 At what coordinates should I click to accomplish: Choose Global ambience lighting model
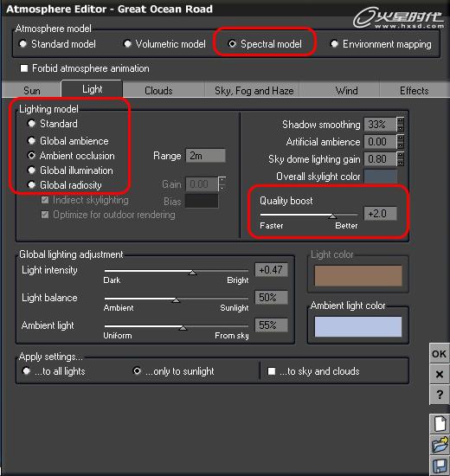pyautogui.click(x=31, y=141)
